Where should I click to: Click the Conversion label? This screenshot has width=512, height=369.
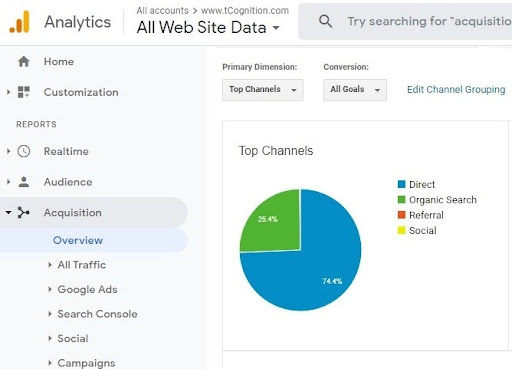pyautogui.click(x=346, y=67)
